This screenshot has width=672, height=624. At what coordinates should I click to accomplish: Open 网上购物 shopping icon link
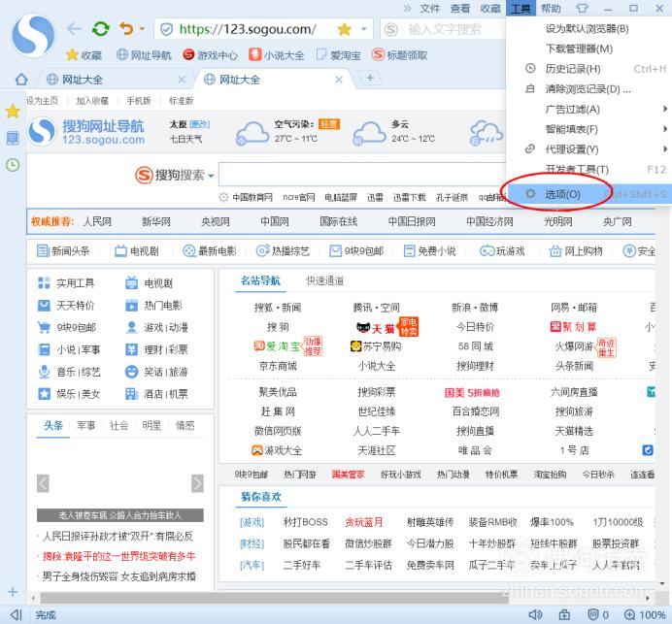pos(576,251)
